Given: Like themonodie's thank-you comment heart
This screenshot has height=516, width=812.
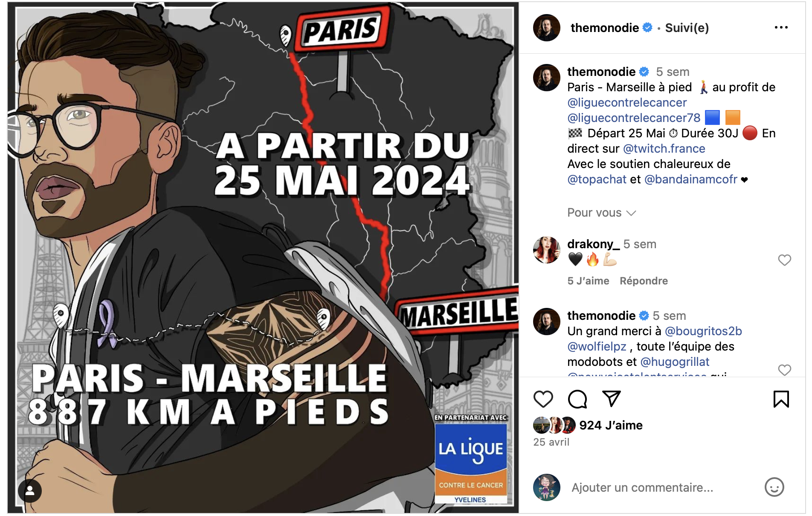Looking at the screenshot, I should [x=785, y=370].
